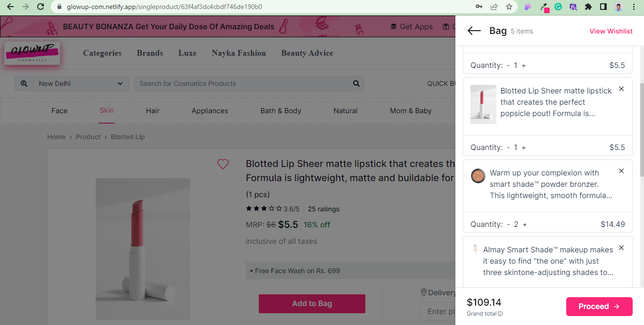This screenshot has width=644, height=325.
Task: Remove Blotted Lip Sheer item from bag
Action: pos(621,89)
